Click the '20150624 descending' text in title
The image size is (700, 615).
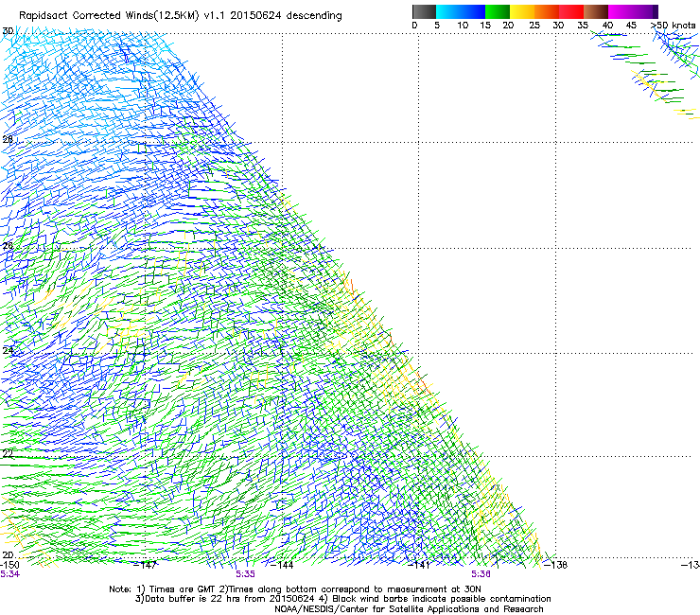pyautogui.click(x=286, y=16)
